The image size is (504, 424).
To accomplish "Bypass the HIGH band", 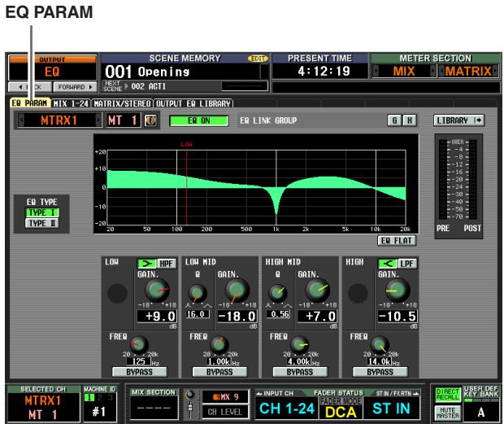I will [380, 372].
